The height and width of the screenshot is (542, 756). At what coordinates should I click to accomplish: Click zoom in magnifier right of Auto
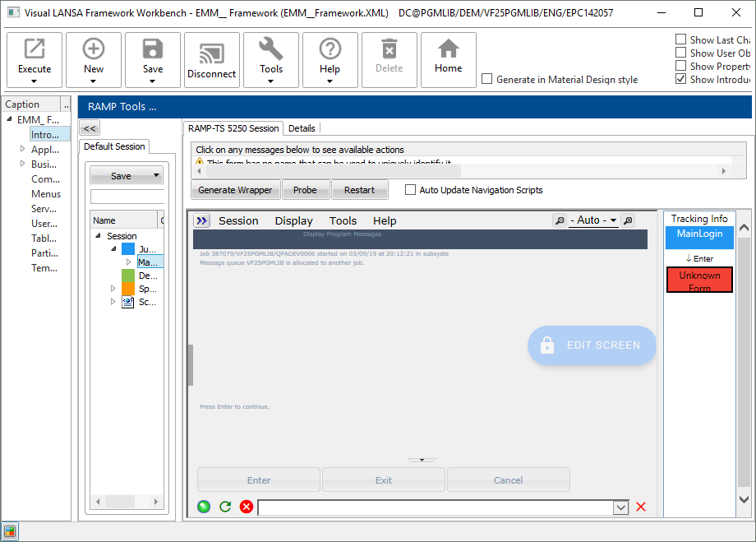pos(628,220)
